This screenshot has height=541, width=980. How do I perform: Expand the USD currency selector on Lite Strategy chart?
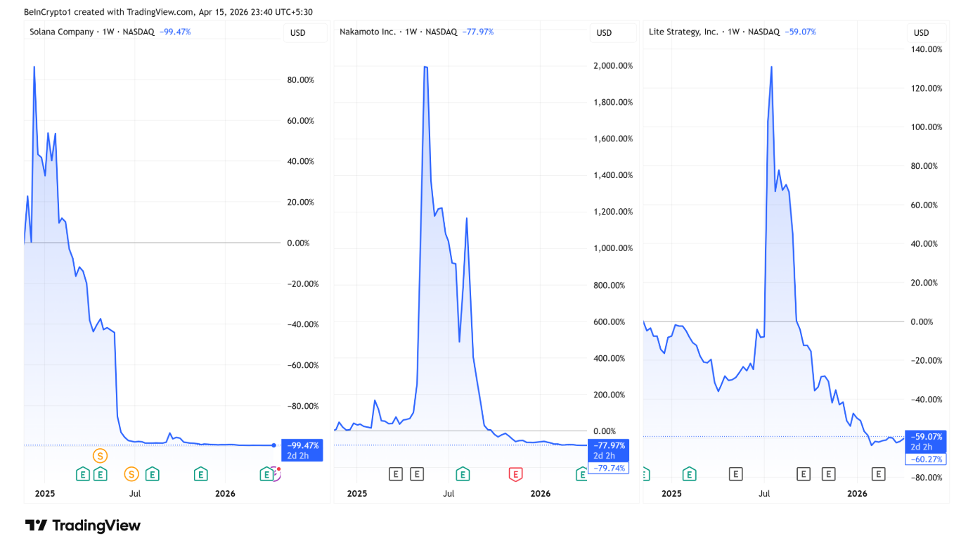coord(921,32)
